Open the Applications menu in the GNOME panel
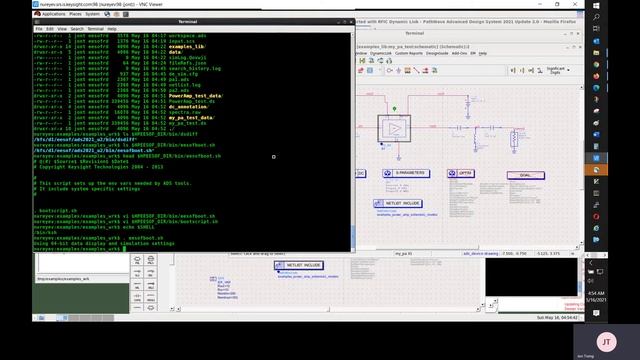The height and width of the screenshot is (360, 640). click(x=53, y=14)
